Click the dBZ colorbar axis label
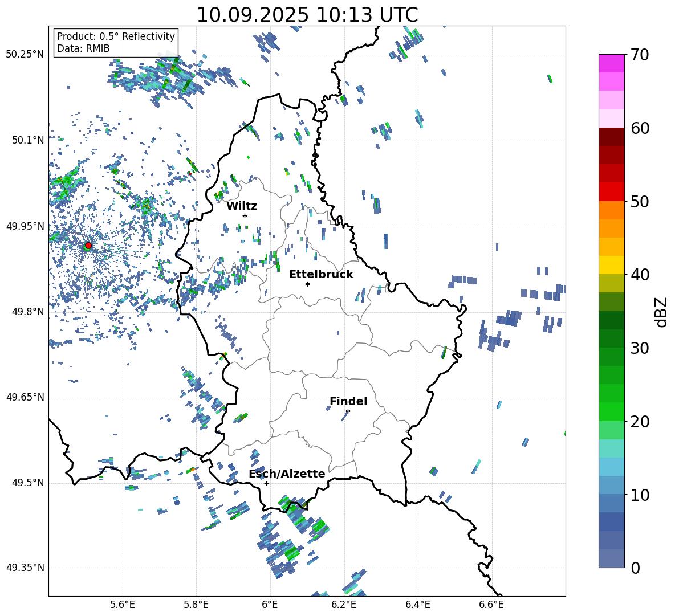675x616 pixels. 662,312
